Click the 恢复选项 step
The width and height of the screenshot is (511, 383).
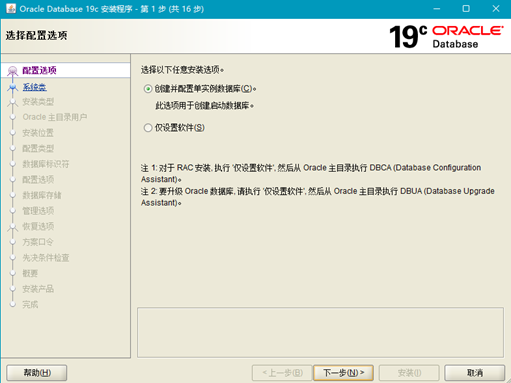click(38, 226)
